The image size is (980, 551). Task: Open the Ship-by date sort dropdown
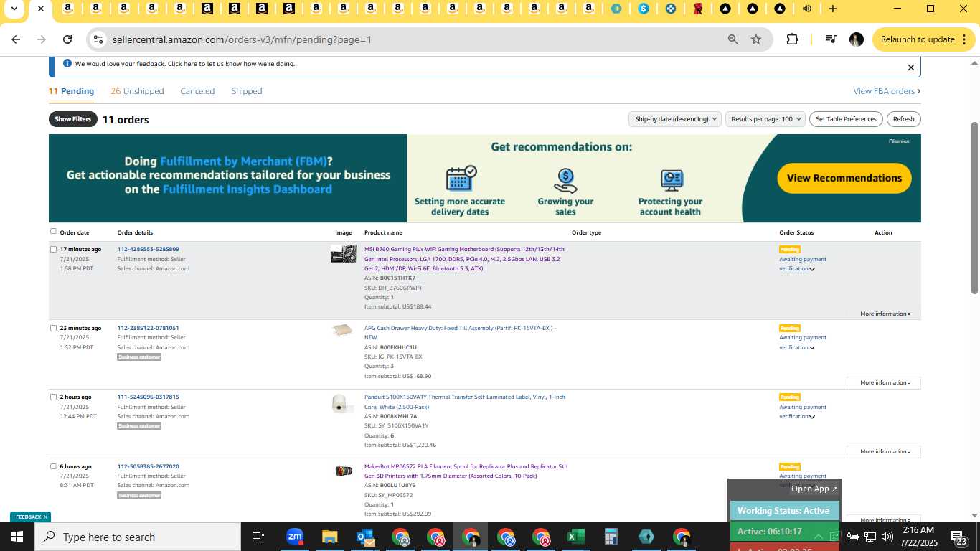(674, 119)
